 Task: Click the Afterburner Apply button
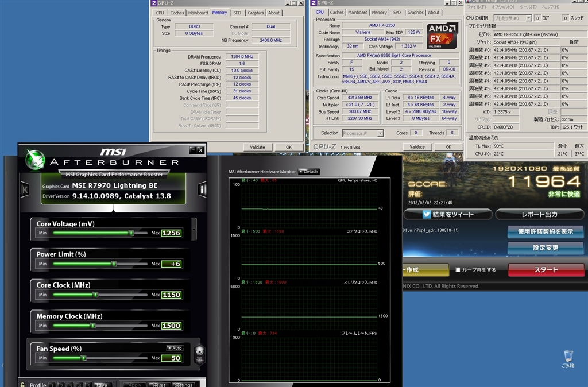point(134,385)
